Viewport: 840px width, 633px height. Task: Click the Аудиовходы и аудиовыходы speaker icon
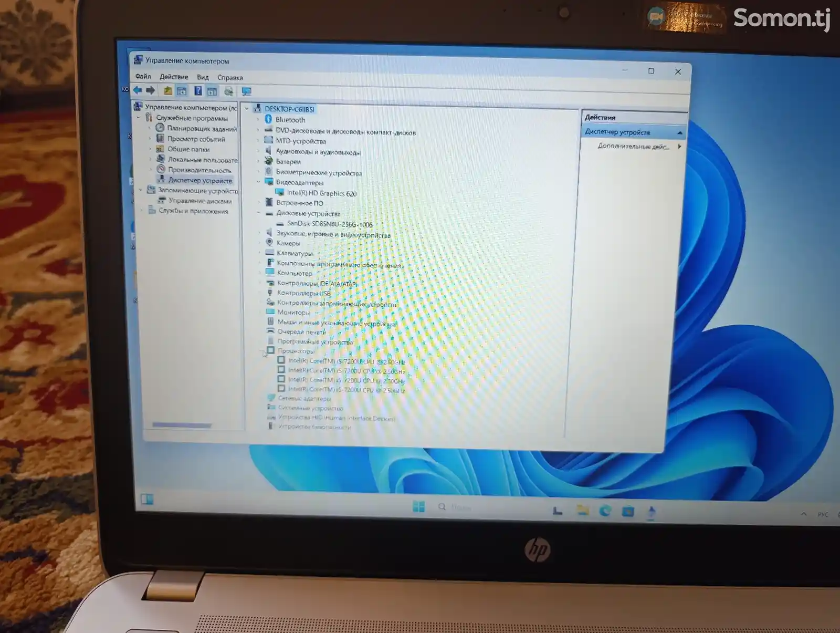pos(268,151)
